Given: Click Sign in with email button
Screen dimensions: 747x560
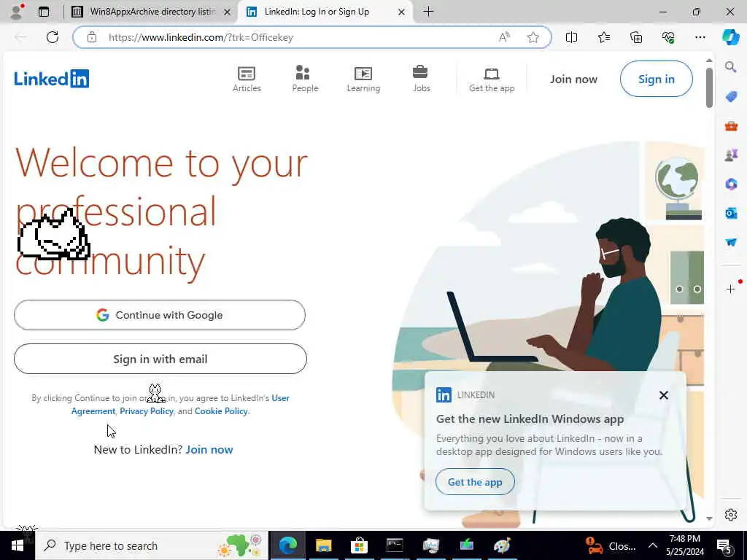Looking at the screenshot, I should point(160,359).
